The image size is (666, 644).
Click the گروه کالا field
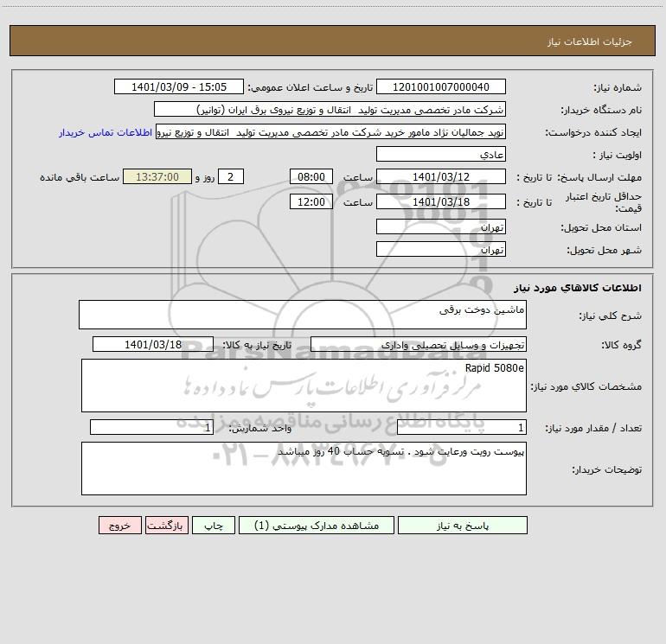click(x=419, y=344)
